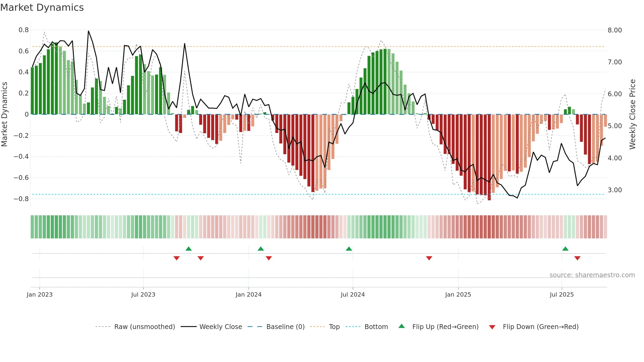644x362 pixels.
Task: Toggle the Baseline (0) legend entry
Action: coord(276,327)
